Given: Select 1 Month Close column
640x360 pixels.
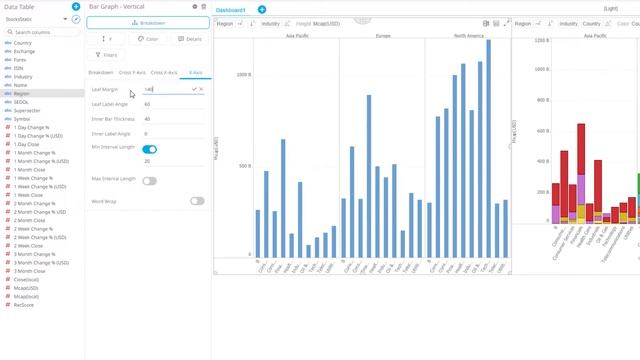Looking at the screenshot, I should pos(29,169).
